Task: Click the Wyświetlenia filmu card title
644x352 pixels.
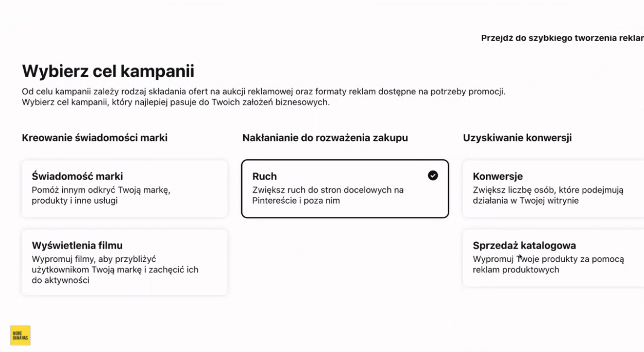Action: (77, 245)
